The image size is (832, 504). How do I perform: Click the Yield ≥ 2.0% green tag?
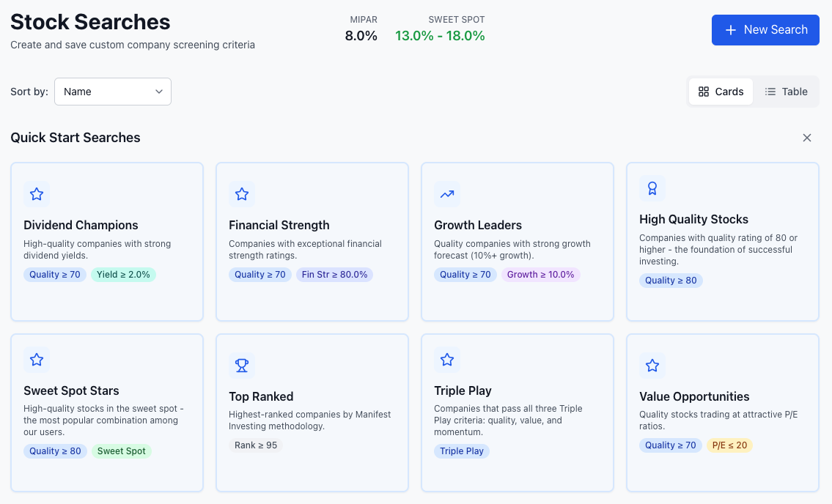[123, 275]
